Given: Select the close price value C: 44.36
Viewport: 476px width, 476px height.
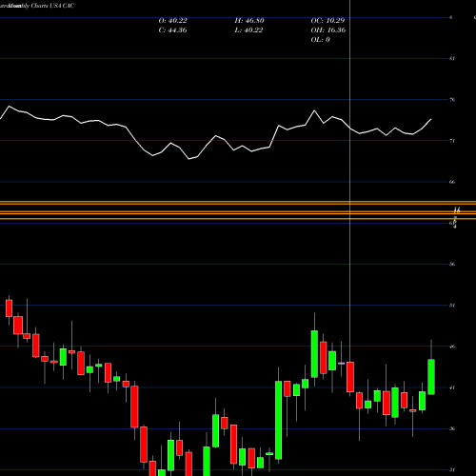Looking at the screenshot, I should click(x=172, y=30).
